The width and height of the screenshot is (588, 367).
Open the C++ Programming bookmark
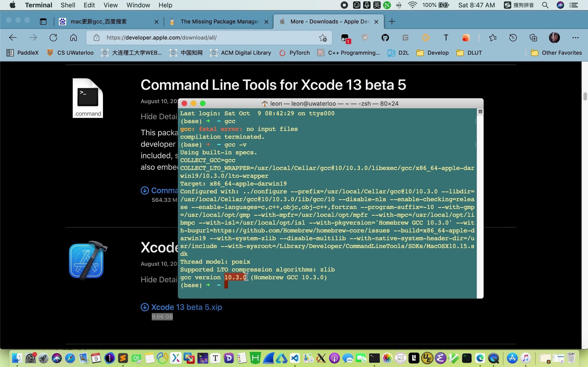[348, 53]
